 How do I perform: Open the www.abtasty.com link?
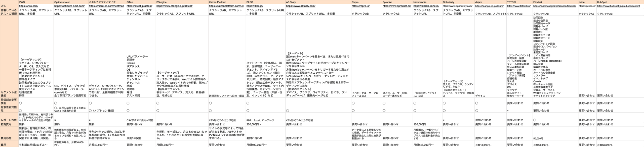(x=301, y=6)
